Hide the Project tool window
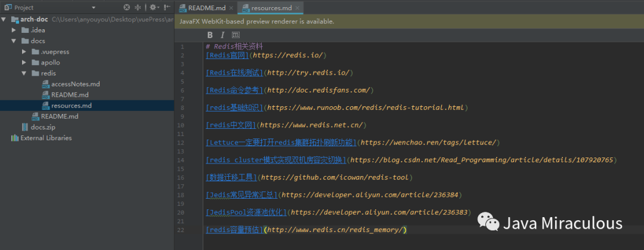Screen dimensions: 644x250 click(167, 7)
